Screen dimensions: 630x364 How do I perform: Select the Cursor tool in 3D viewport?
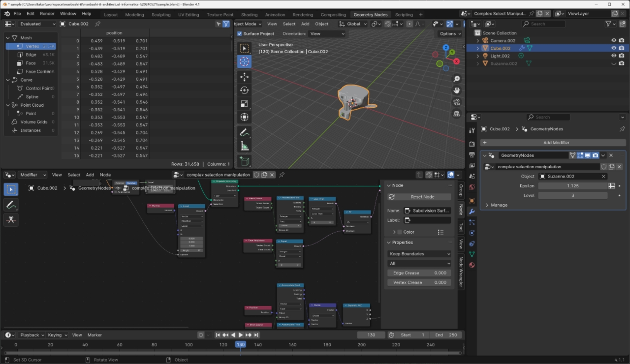[245, 61]
